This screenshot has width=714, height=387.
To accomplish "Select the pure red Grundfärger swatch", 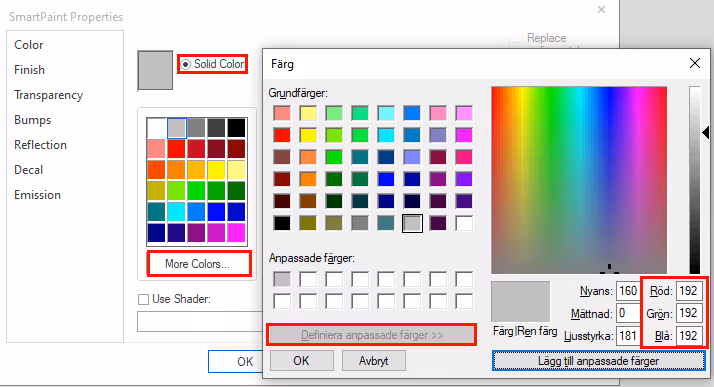I will click(x=282, y=135).
